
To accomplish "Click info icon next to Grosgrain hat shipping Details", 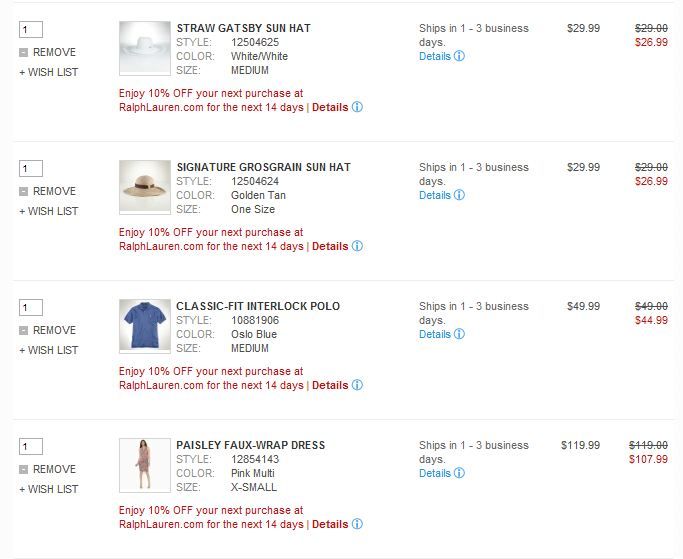I will click(x=459, y=195).
